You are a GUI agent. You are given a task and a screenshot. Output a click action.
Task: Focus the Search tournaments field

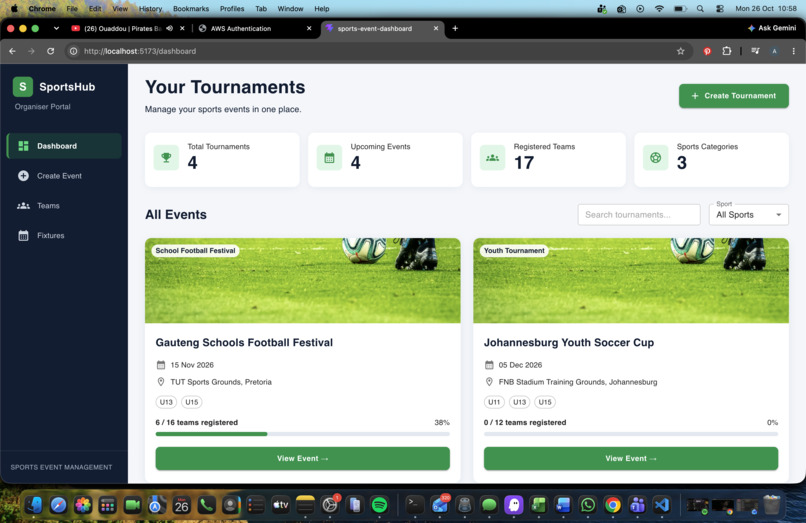(x=639, y=215)
